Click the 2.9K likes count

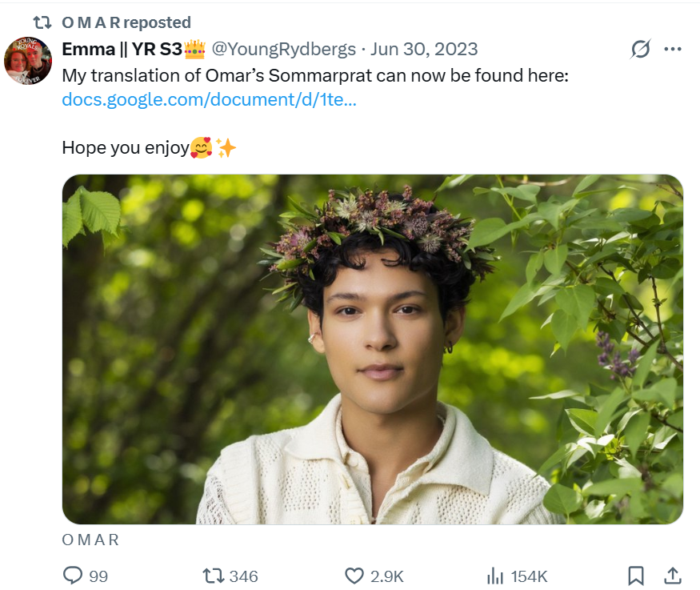tap(386, 576)
